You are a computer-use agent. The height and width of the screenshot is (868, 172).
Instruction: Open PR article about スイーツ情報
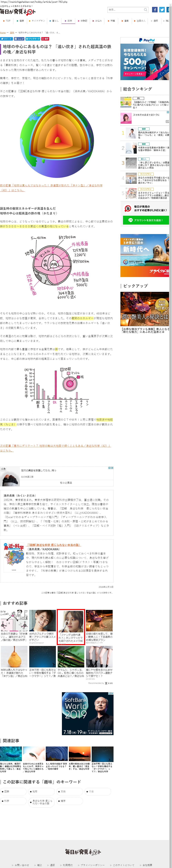[x=145, y=103]
